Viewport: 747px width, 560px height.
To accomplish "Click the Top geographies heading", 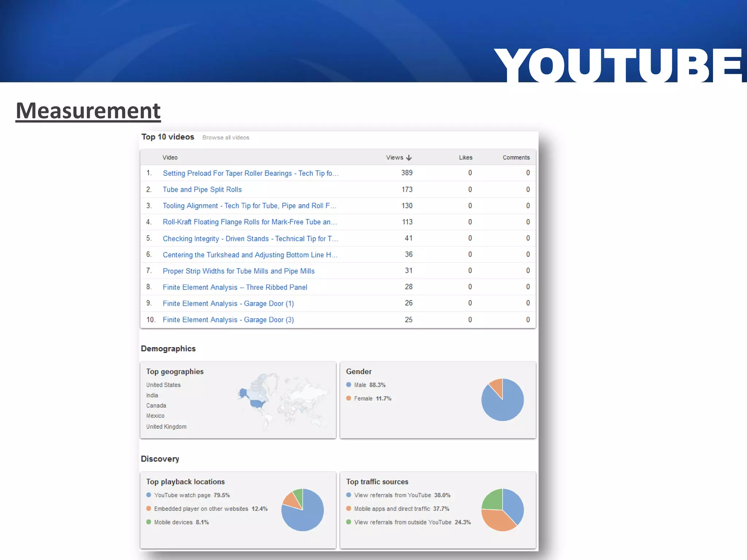I will pos(175,372).
